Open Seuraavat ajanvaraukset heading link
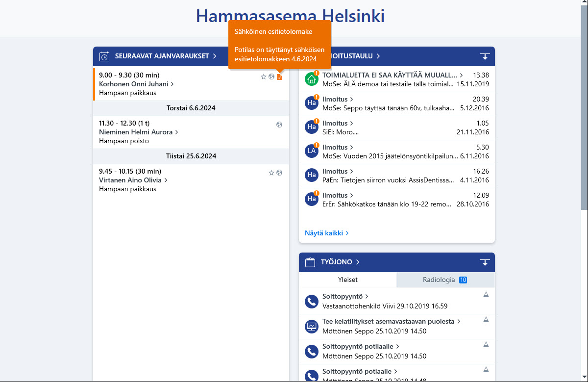The height and width of the screenshot is (382, 588). pos(166,56)
